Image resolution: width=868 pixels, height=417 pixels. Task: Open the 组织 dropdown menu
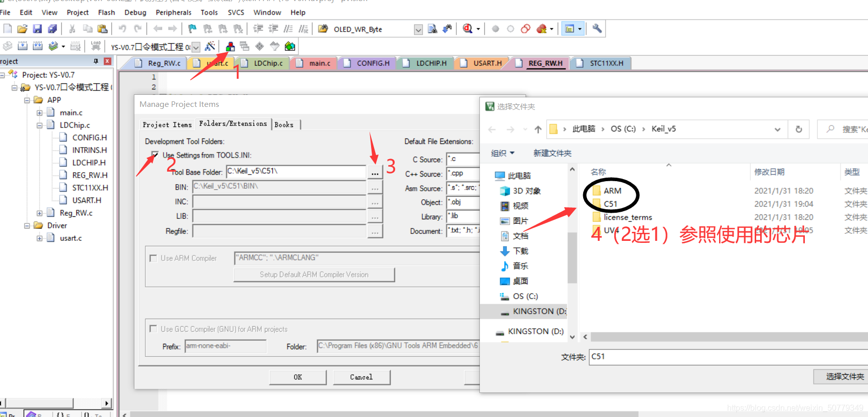pos(503,153)
